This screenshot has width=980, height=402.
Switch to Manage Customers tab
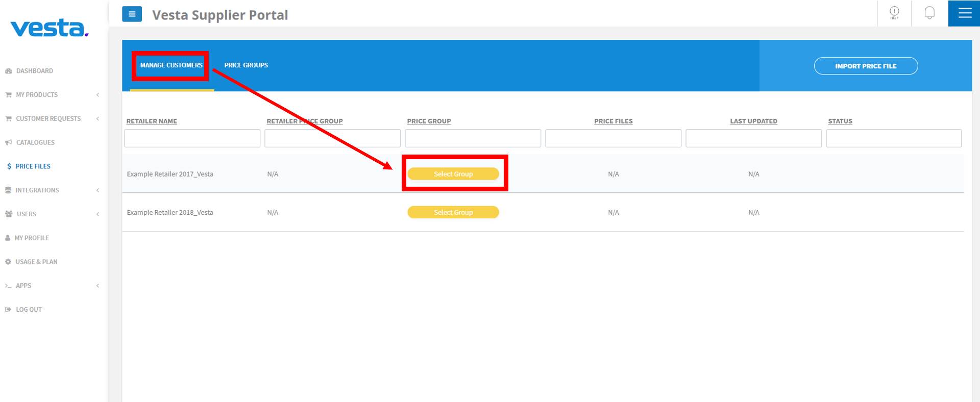tap(171, 65)
